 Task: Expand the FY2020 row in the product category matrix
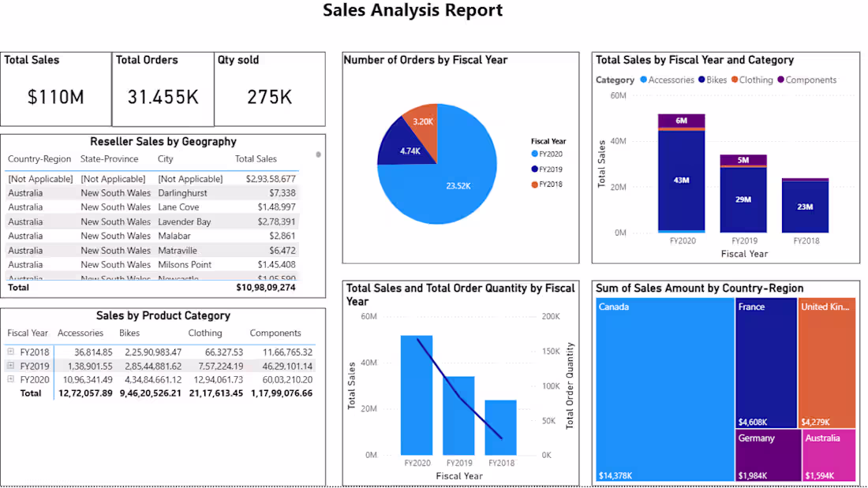11,379
